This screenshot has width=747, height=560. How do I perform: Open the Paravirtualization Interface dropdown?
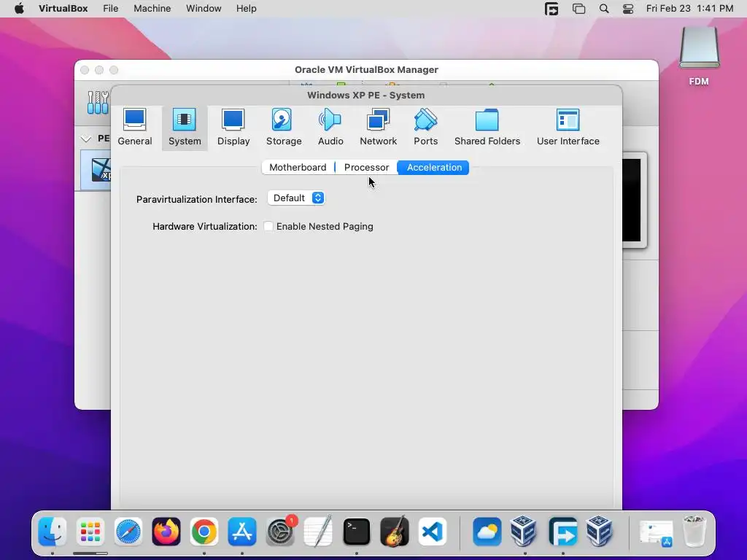click(296, 198)
